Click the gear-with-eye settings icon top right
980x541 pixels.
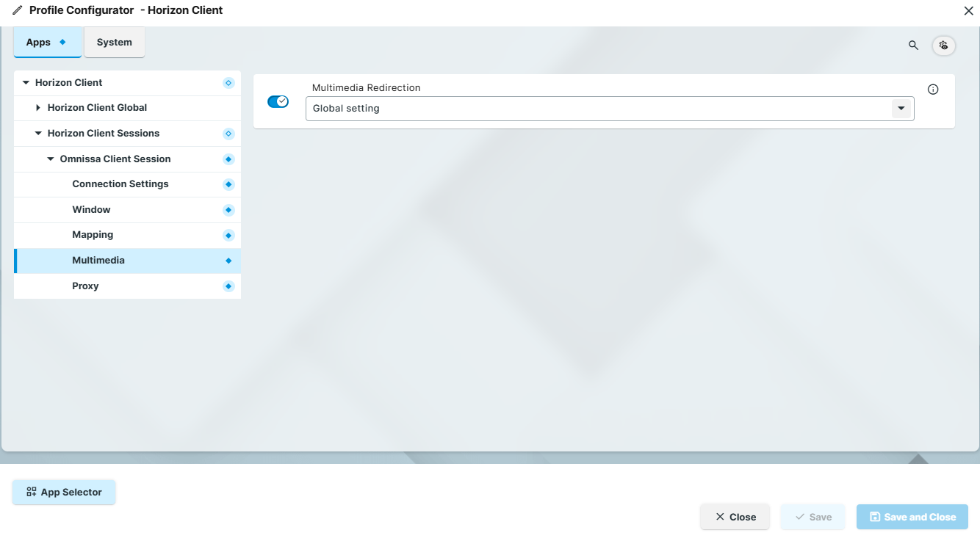pyautogui.click(x=943, y=45)
